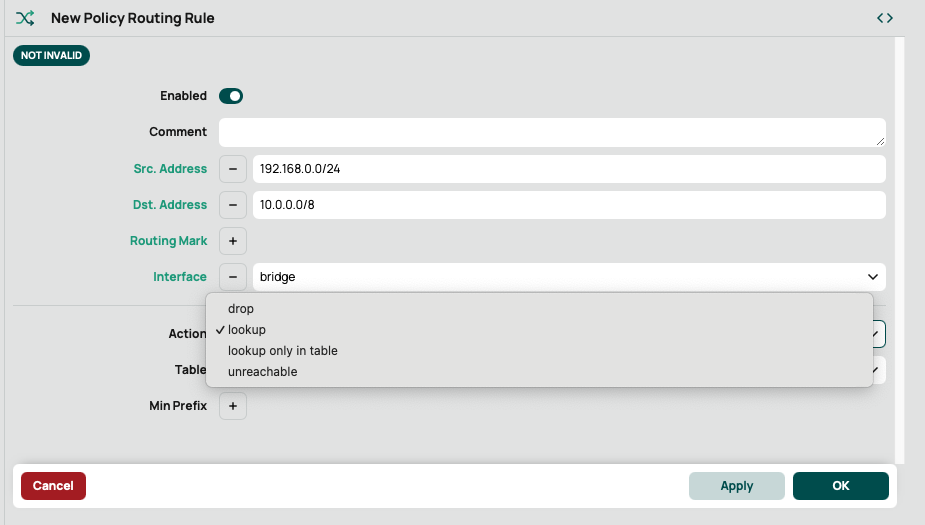Toggle the Enabled switch off
The image size is (925, 525).
click(231, 96)
